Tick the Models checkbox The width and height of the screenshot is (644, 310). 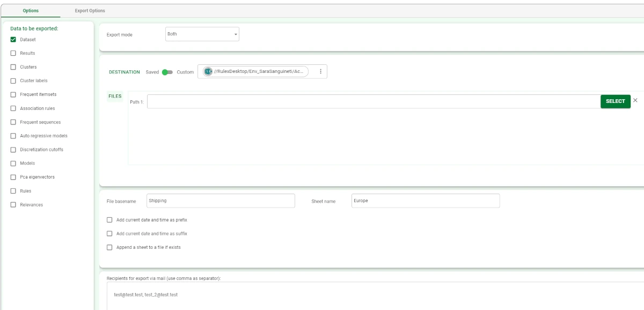(x=13, y=164)
